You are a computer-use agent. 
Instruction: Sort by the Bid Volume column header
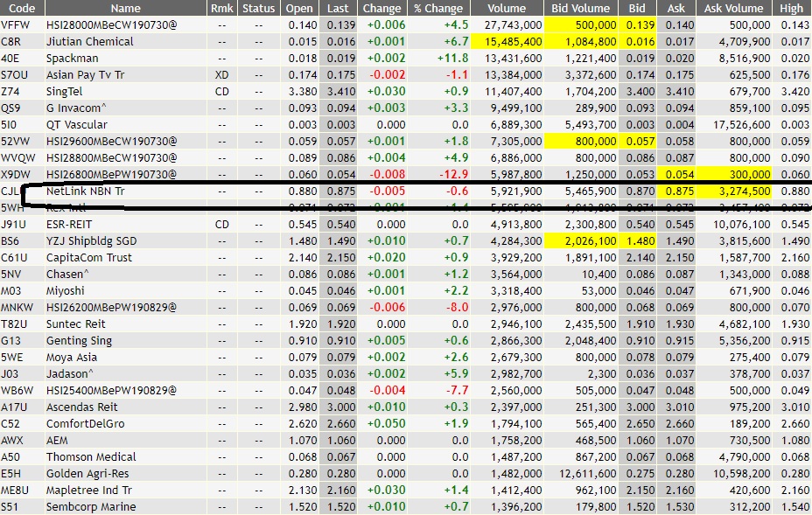[580, 8]
